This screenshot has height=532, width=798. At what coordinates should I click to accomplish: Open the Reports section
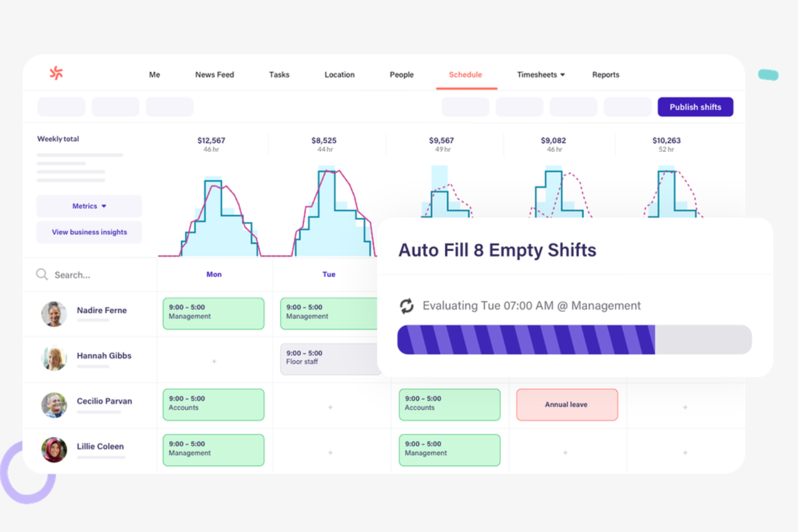point(606,74)
